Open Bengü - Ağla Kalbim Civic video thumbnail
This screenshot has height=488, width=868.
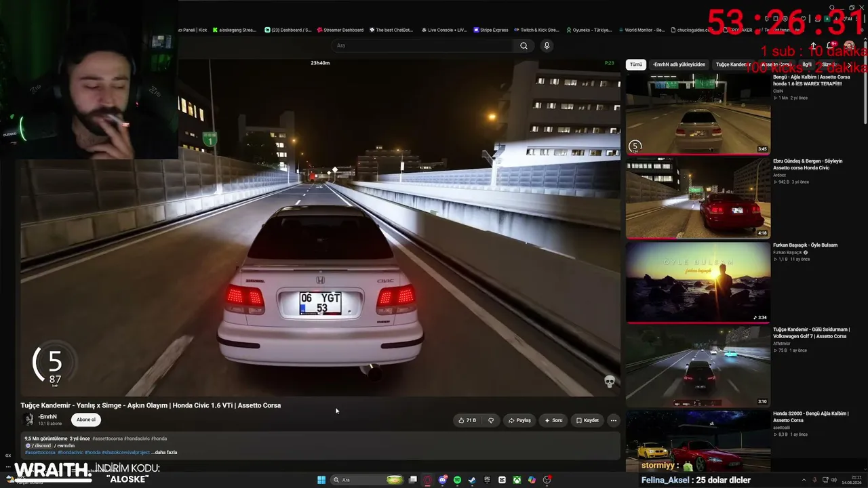point(698,113)
